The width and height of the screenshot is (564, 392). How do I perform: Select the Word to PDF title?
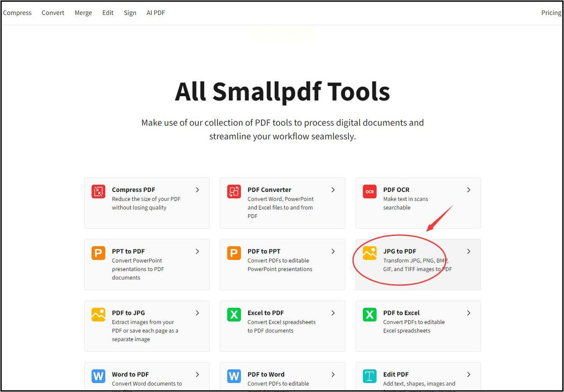(x=130, y=374)
